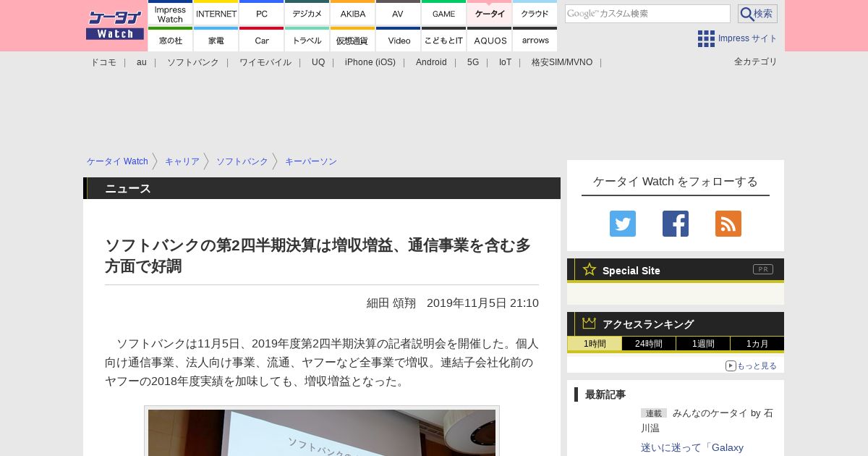The width and height of the screenshot is (868, 456).
Task: Open the Facebook follow icon
Action: [676, 224]
